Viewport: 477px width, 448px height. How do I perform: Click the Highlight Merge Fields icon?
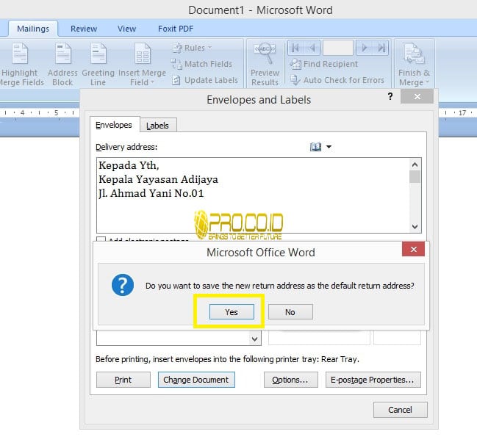(x=20, y=54)
